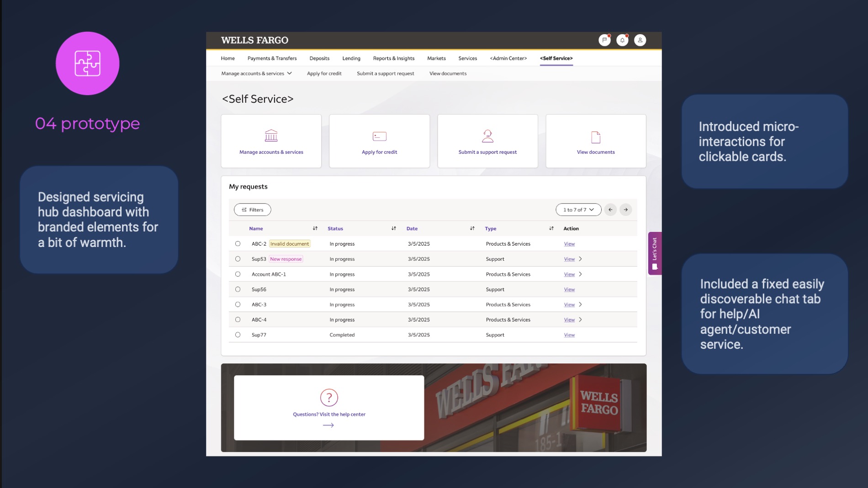Click the bank building Manage accounts icon

point(271,136)
